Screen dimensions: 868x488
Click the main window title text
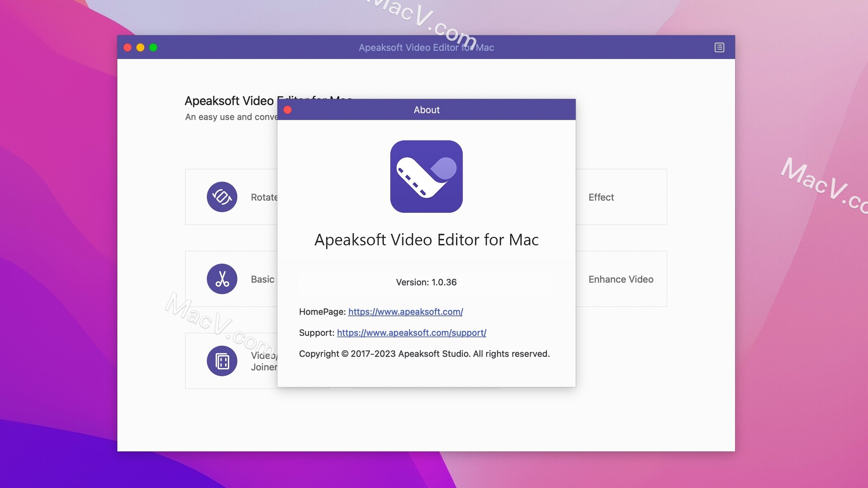coord(426,47)
